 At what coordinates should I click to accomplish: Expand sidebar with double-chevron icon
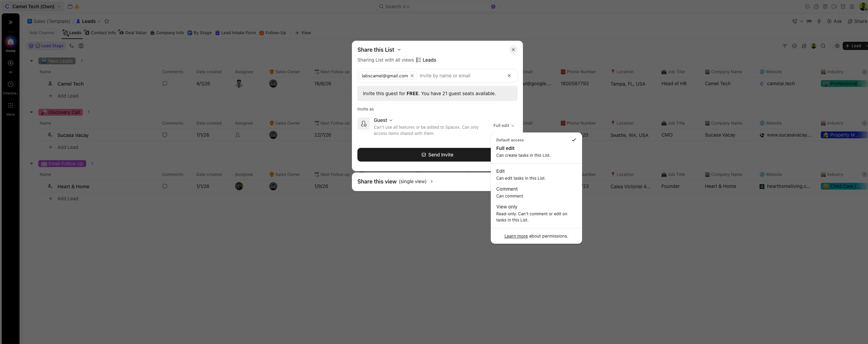11,22
